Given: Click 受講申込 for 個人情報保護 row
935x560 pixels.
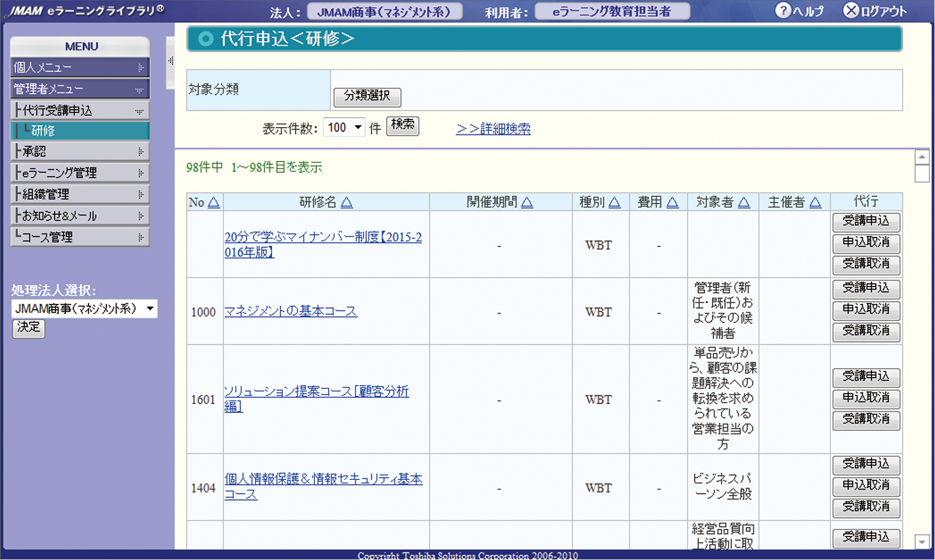Looking at the screenshot, I should [x=866, y=465].
